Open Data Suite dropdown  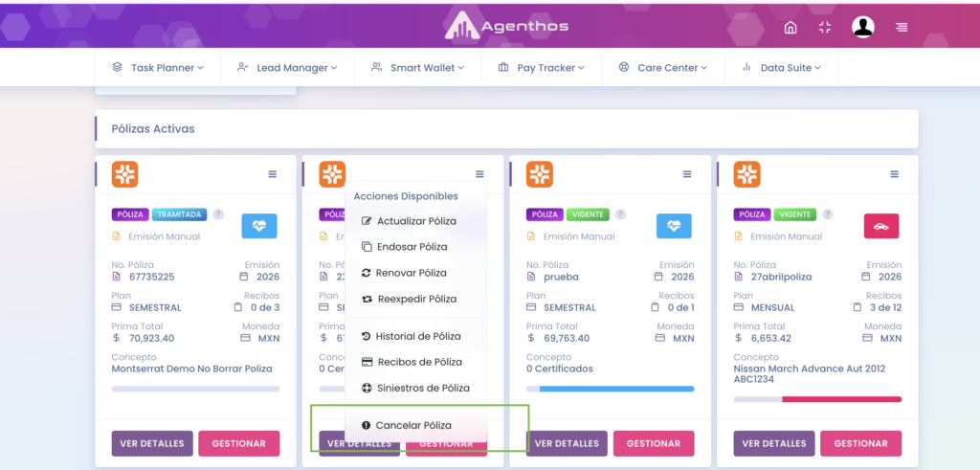(x=781, y=68)
